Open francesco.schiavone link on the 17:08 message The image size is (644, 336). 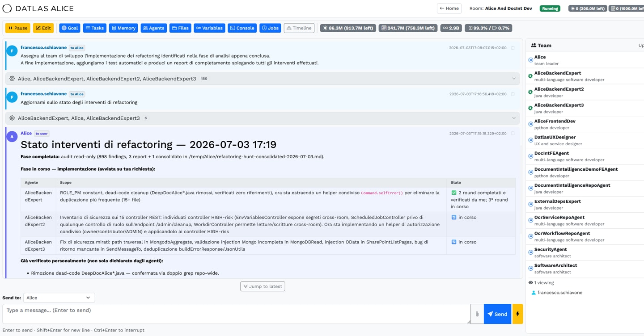43,47
